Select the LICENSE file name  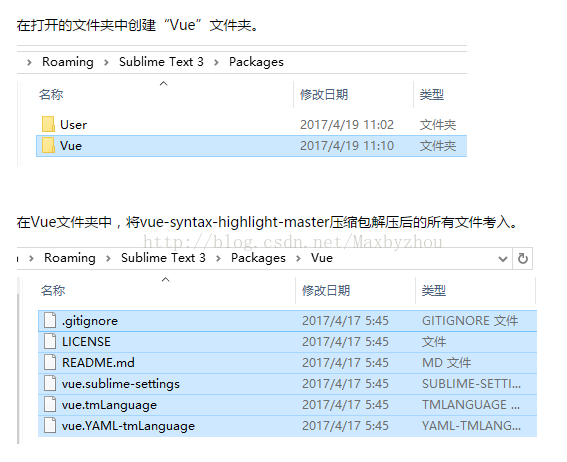click(x=86, y=342)
